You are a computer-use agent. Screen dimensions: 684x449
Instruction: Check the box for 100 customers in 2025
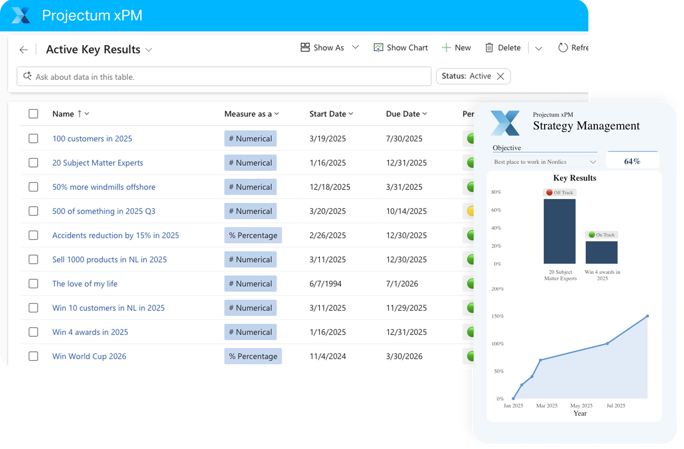pyautogui.click(x=33, y=139)
